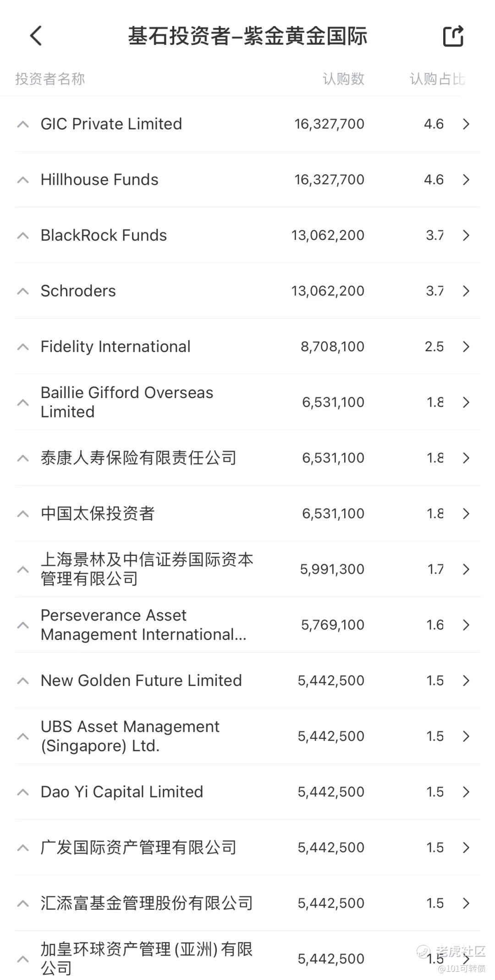Tap the back arrow icon
The image size is (495, 980).
coord(36,36)
